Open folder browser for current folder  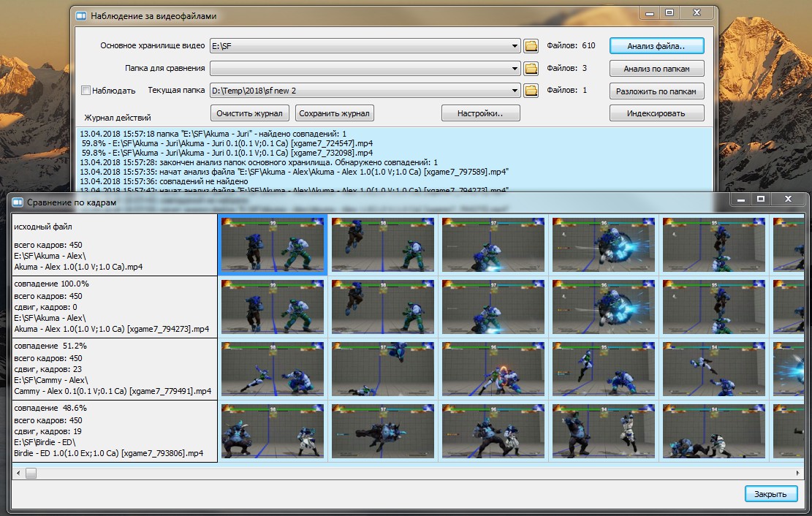(531, 90)
